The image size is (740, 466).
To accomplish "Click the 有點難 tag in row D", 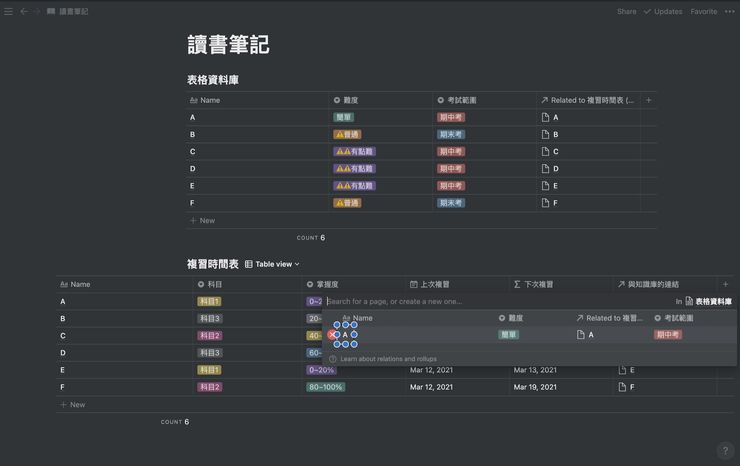I will 354,169.
